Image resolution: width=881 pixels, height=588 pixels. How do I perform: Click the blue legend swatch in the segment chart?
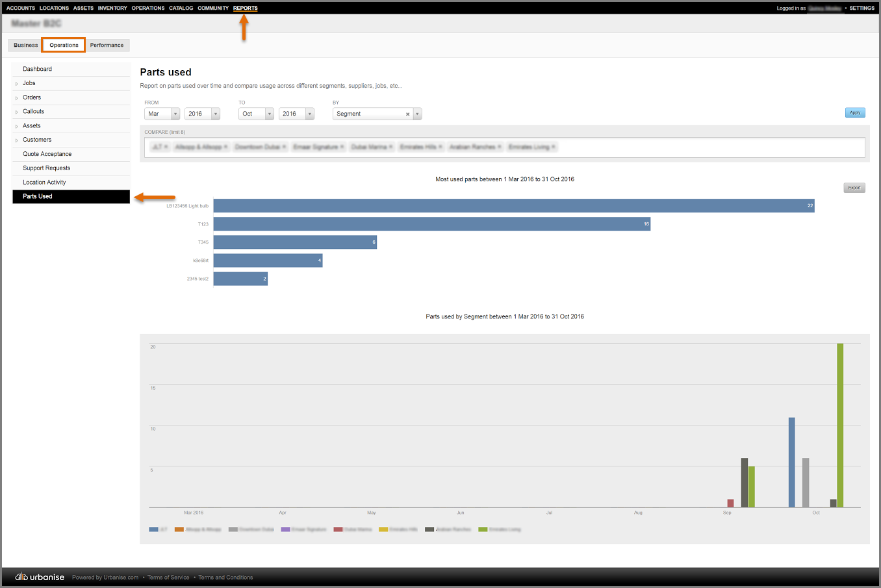pyautogui.click(x=153, y=530)
